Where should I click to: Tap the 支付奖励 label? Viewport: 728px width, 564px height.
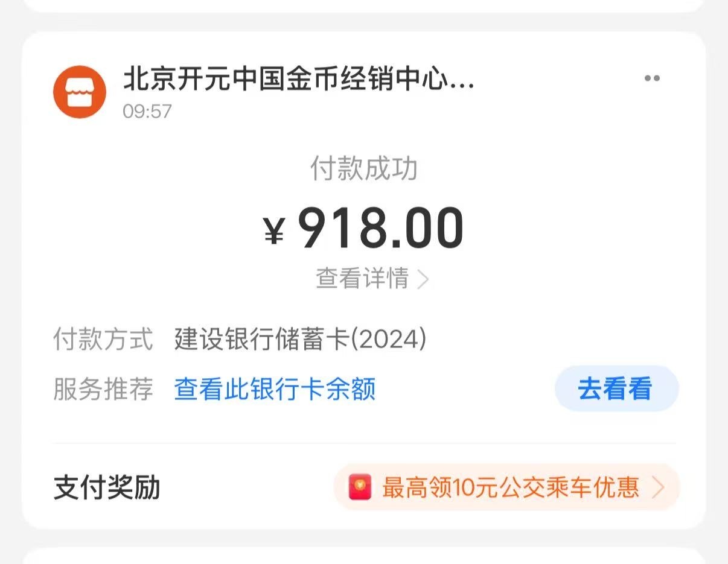(x=107, y=487)
